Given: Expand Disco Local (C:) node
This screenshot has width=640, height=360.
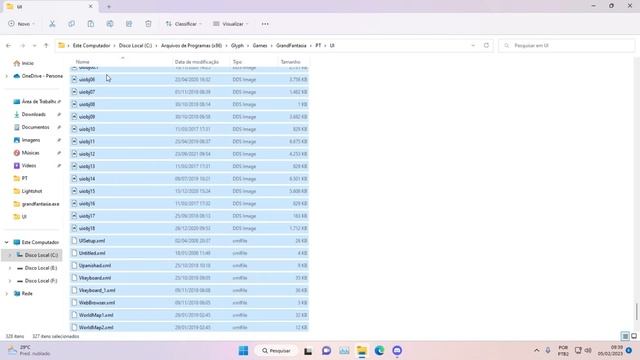Looking at the screenshot, I should pyautogui.click(x=10, y=255).
